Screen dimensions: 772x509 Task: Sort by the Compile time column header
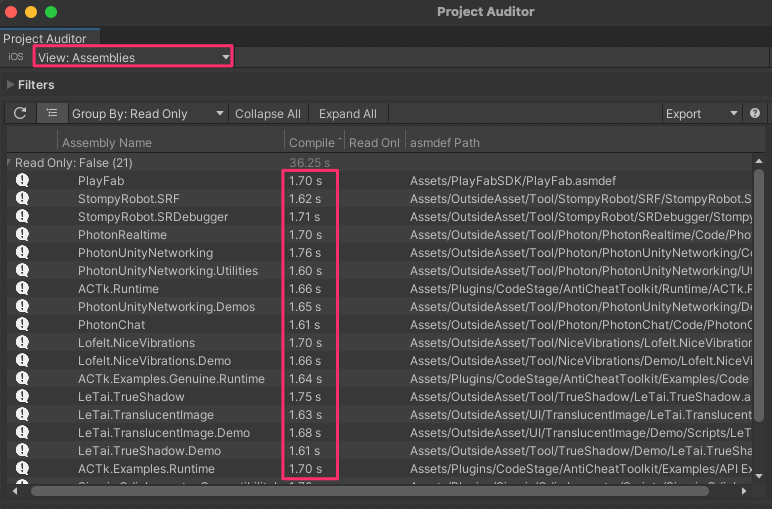pos(314,143)
